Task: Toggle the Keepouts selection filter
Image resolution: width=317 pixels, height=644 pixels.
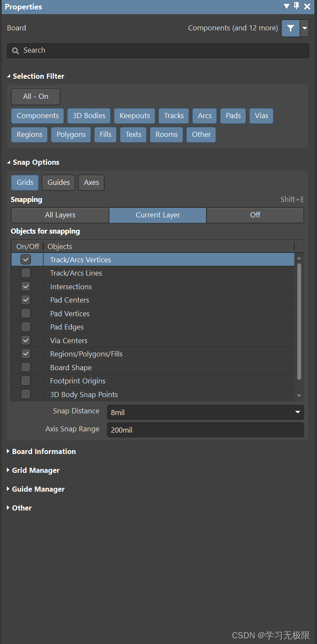Action: [x=135, y=116]
